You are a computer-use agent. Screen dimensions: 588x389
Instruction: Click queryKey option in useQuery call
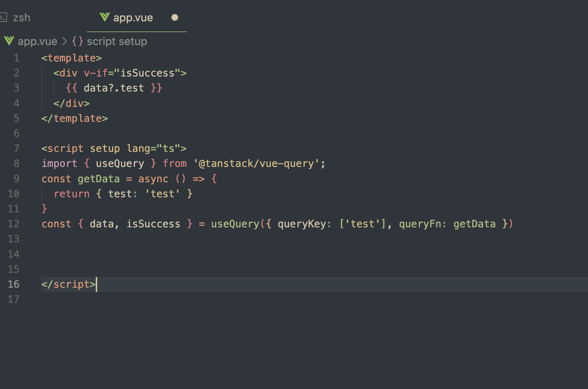pyautogui.click(x=302, y=224)
